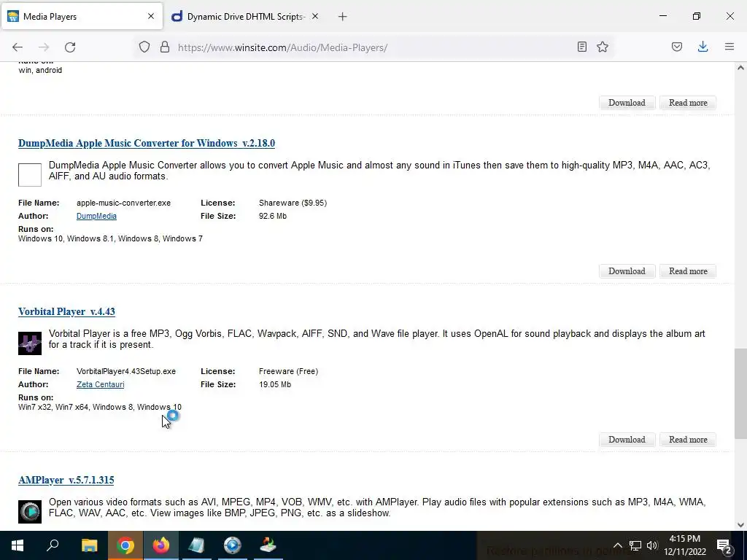Image resolution: width=747 pixels, height=560 pixels.
Task: Open a new browser tab
Action: click(x=343, y=17)
